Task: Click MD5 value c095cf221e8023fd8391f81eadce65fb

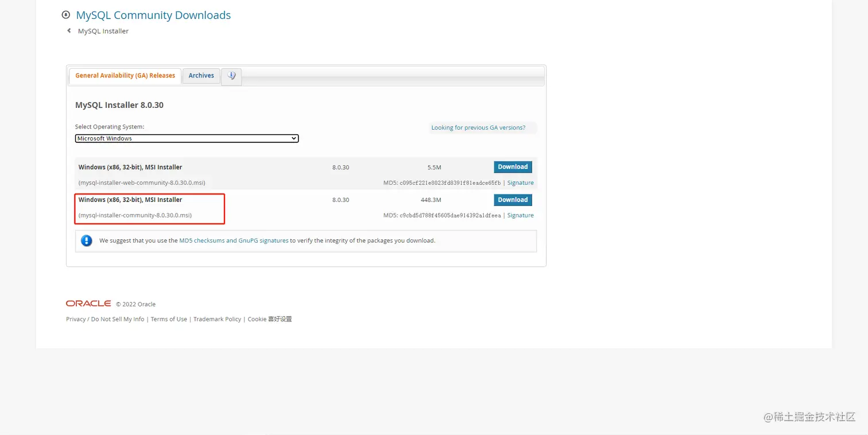Action: click(x=450, y=183)
